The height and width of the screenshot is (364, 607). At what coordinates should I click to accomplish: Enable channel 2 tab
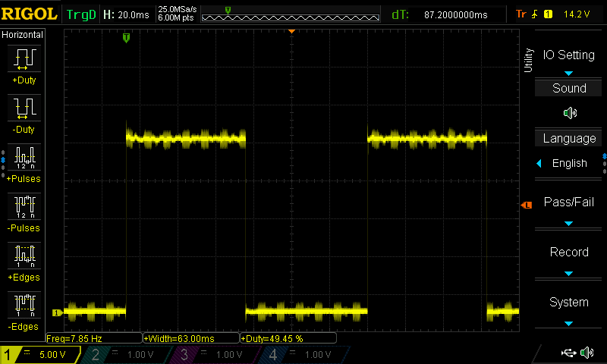124,355
